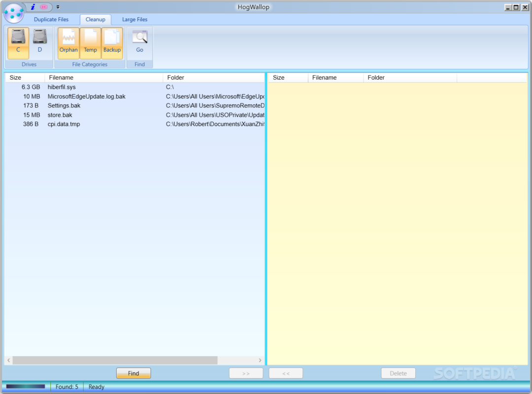Click the blue info icon in quick access toolbar
The height and width of the screenshot is (394, 532).
click(33, 7)
